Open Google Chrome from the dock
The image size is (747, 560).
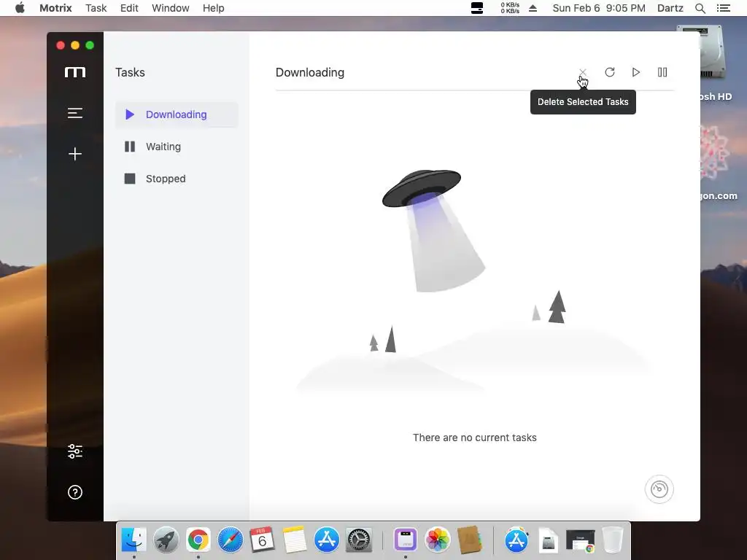(198, 540)
